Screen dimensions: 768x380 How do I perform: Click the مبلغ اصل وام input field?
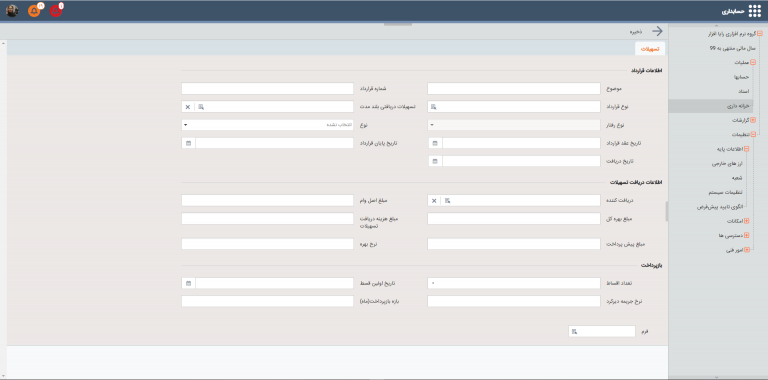(267, 201)
